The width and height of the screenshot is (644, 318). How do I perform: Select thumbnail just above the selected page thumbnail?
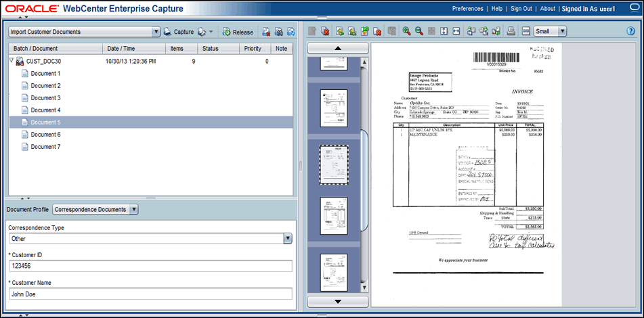(334, 108)
